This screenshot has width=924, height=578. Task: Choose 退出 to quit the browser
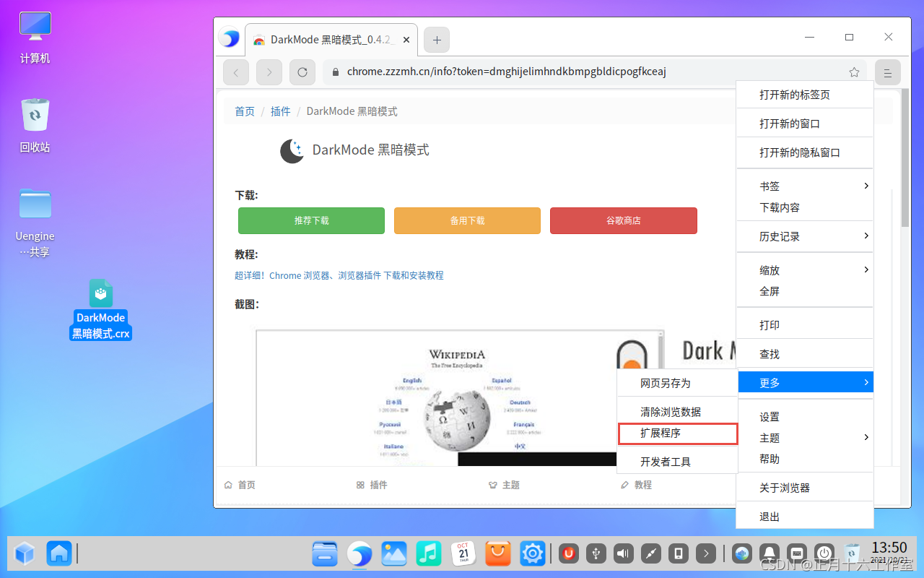(805, 517)
